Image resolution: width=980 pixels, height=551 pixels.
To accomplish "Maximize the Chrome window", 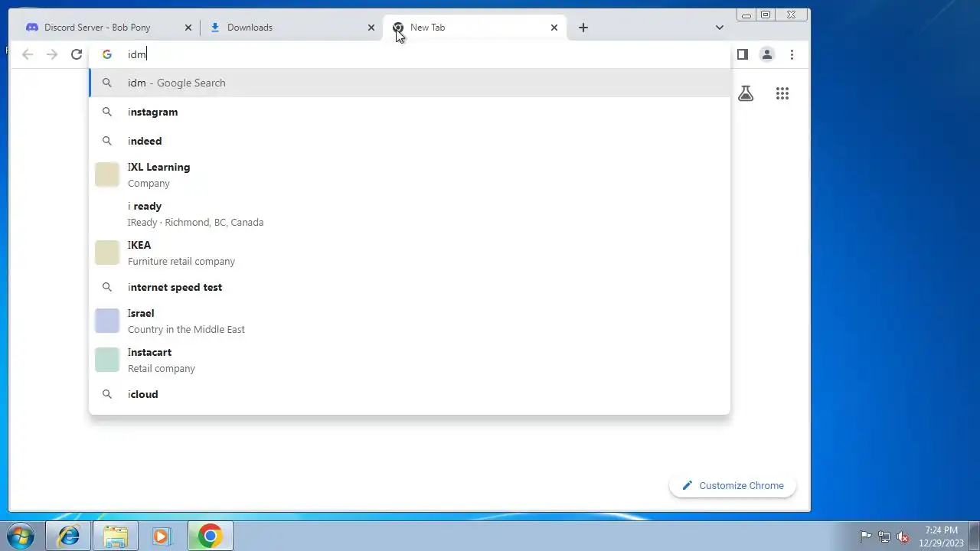I will point(766,15).
